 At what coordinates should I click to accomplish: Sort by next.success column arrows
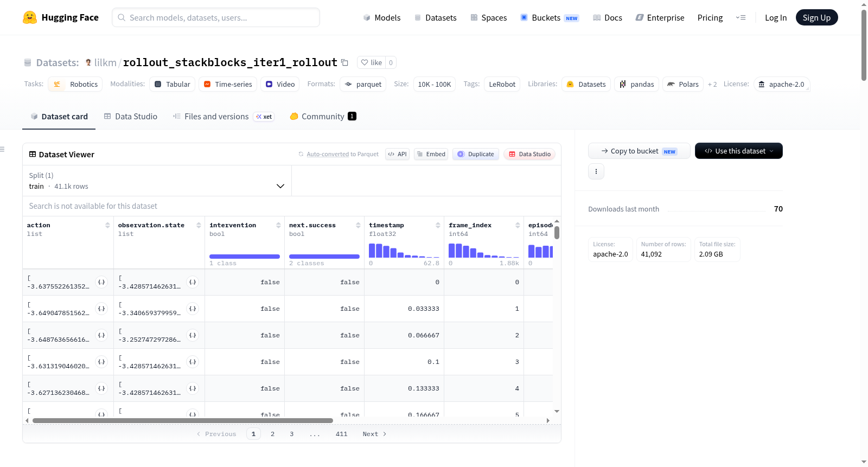click(x=358, y=225)
